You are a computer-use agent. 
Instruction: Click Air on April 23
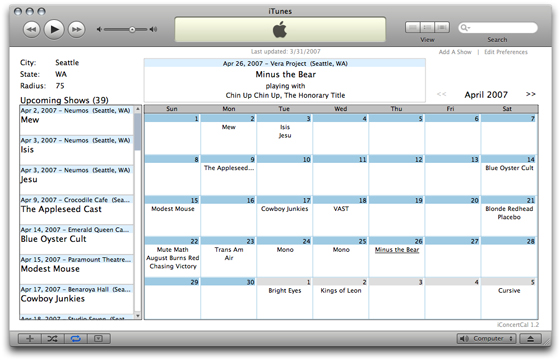coord(229,258)
